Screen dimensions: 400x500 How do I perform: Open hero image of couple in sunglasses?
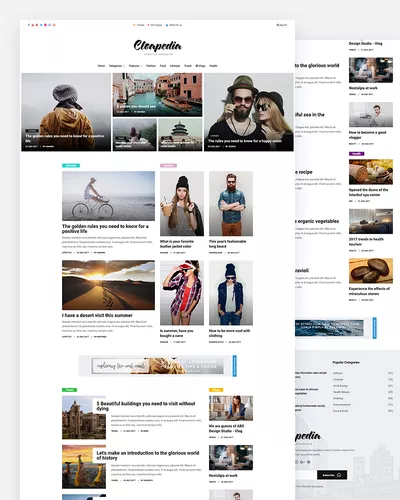click(x=249, y=112)
